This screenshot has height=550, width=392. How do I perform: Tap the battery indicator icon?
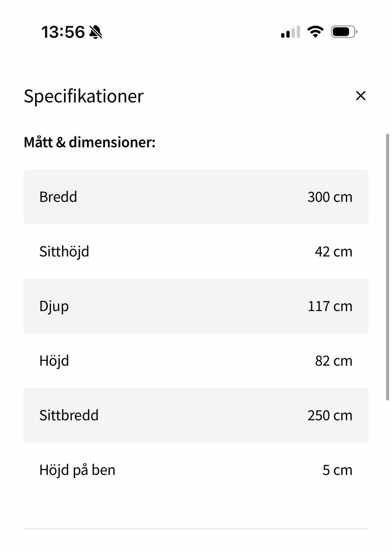click(344, 31)
